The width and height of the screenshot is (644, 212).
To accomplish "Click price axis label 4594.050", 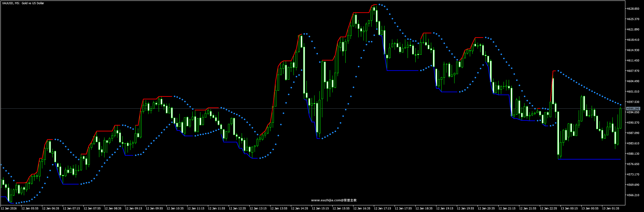I will click(x=633, y=112).
